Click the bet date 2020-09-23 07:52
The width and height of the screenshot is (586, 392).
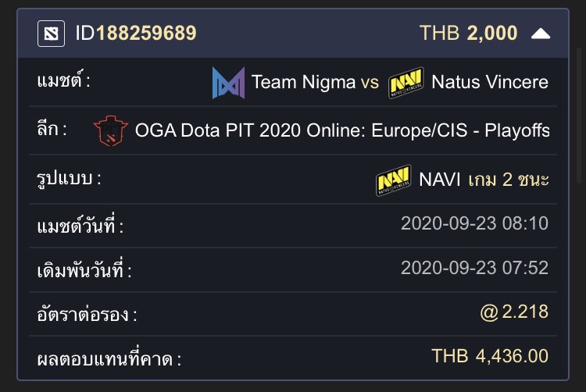(x=474, y=268)
